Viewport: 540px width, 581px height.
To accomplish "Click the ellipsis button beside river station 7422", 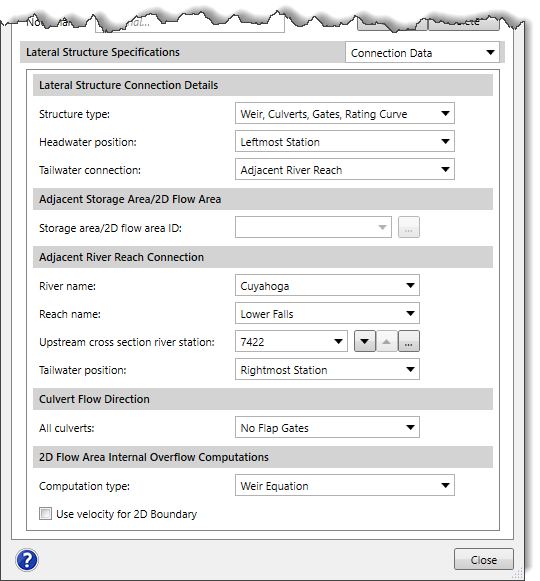I will pyautogui.click(x=409, y=341).
